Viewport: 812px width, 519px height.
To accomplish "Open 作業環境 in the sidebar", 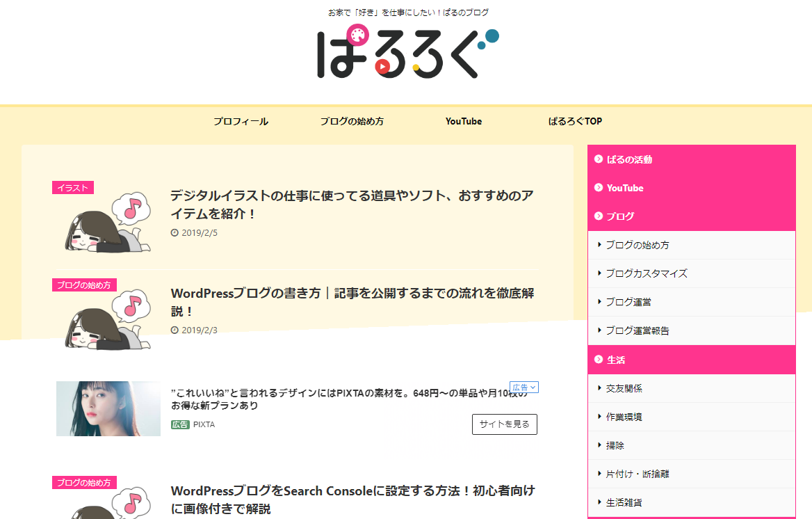I will 691,417.
